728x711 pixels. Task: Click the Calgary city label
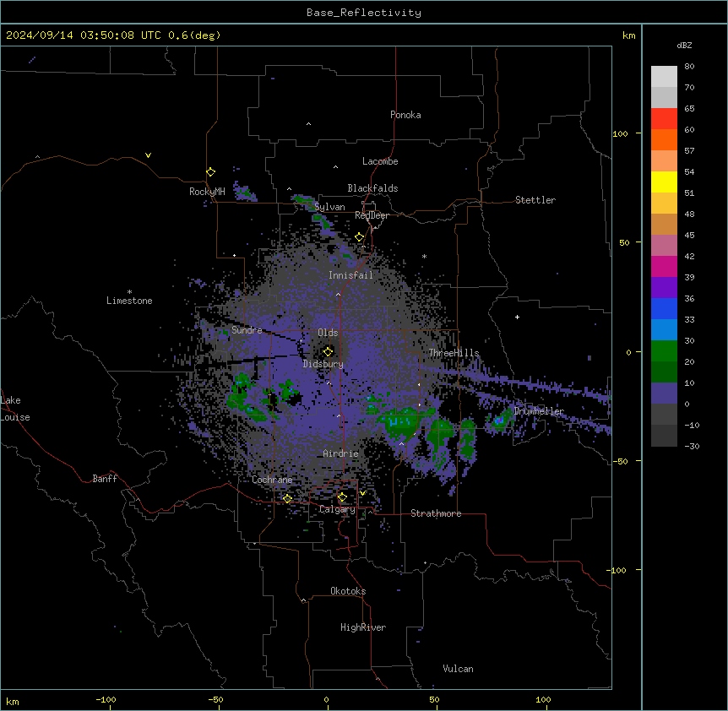337,509
